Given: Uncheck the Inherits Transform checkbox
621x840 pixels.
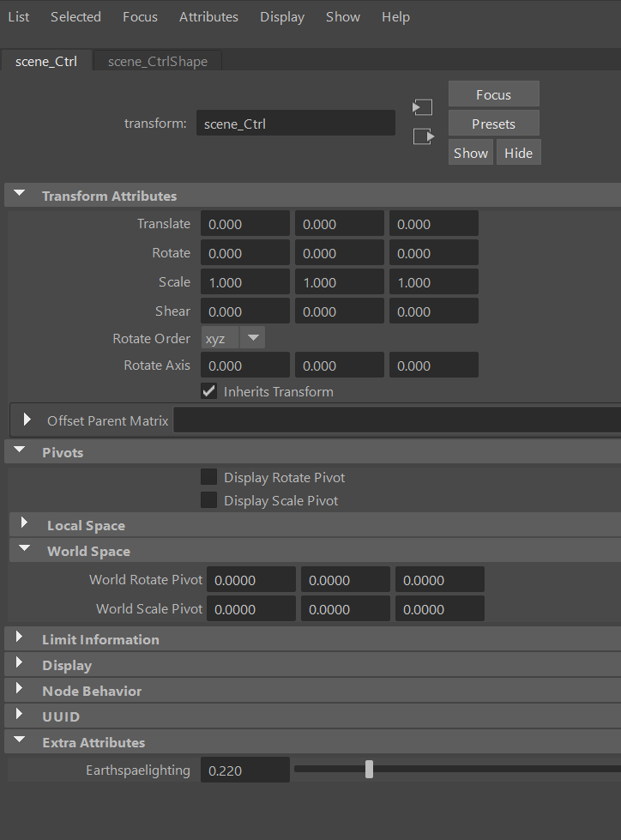Looking at the screenshot, I should (x=208, y=391).
